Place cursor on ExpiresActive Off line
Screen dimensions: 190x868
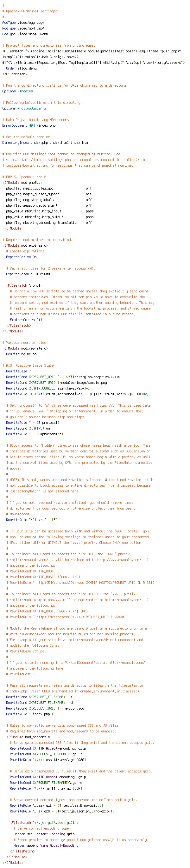point(26,320)
